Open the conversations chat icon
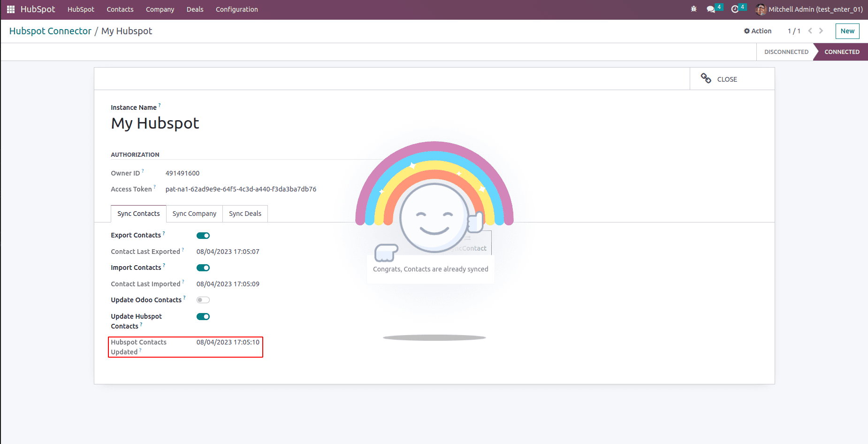Screen dimensions: 868x444 (x=711, y=9)
